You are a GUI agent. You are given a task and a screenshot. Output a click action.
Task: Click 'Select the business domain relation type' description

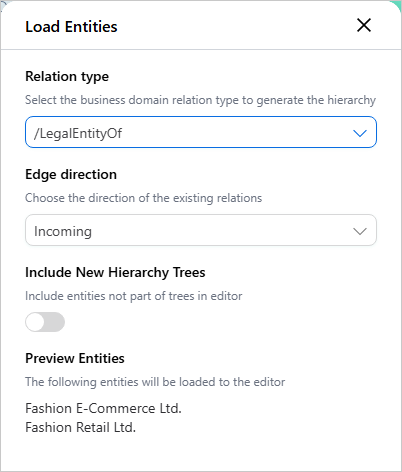[x=201, y=100]
